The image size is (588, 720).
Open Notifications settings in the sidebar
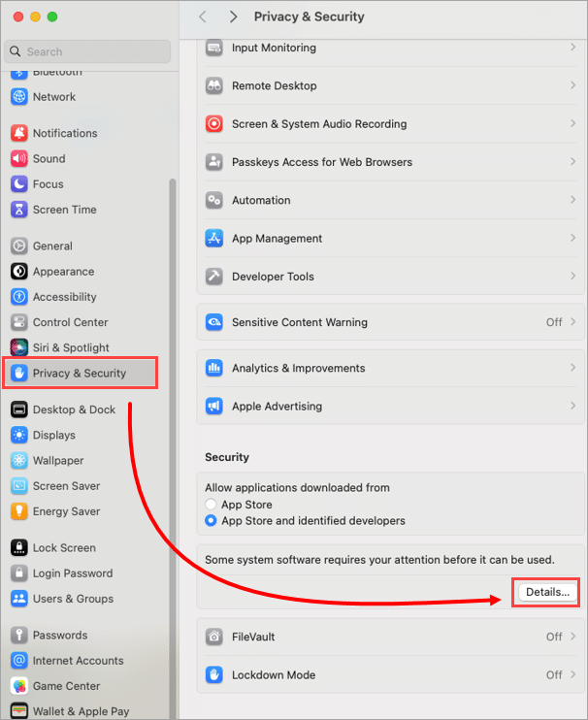pyautogui.click(x=54, y=133)
